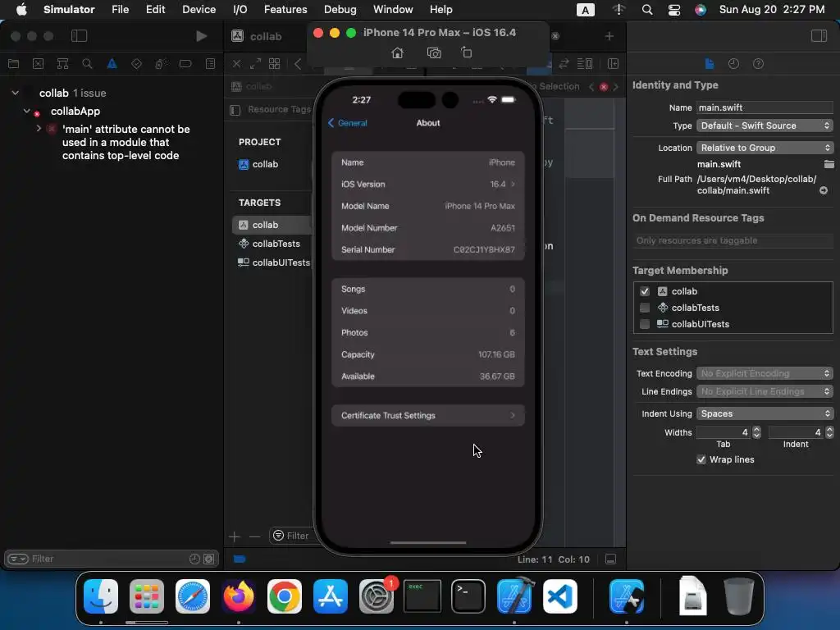
Task: Open iOS Version details chevron
Action: [513, 185]
